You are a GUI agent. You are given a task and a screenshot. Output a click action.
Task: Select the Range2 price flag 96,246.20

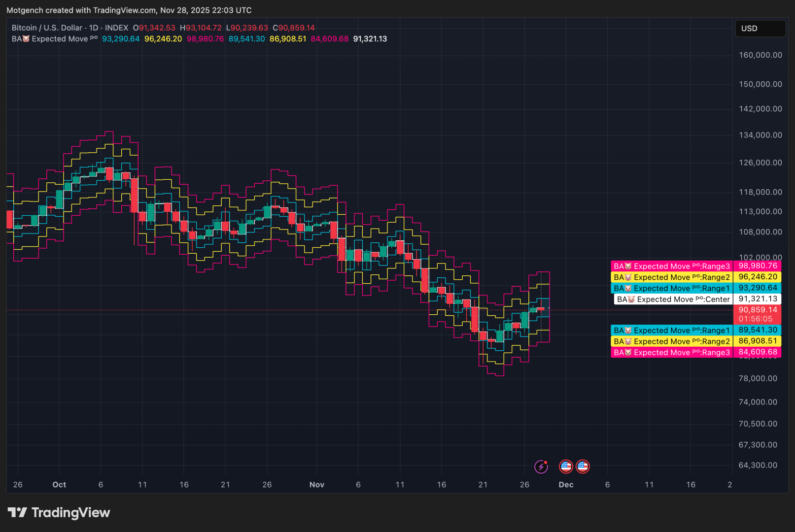759,277
